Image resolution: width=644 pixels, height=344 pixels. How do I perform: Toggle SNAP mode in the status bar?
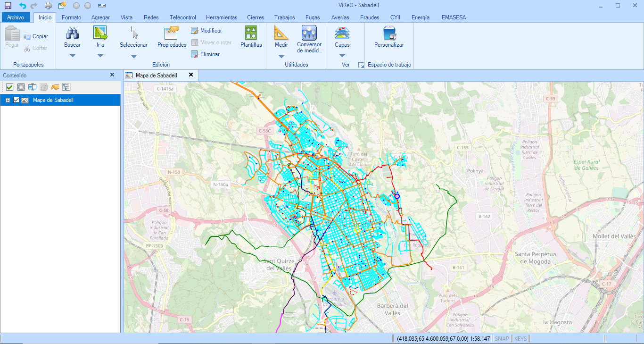502,338
